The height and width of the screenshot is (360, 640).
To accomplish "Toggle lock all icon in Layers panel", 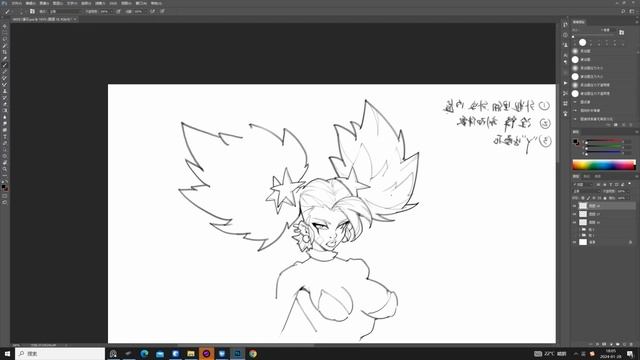I will [x=605, y=198].
